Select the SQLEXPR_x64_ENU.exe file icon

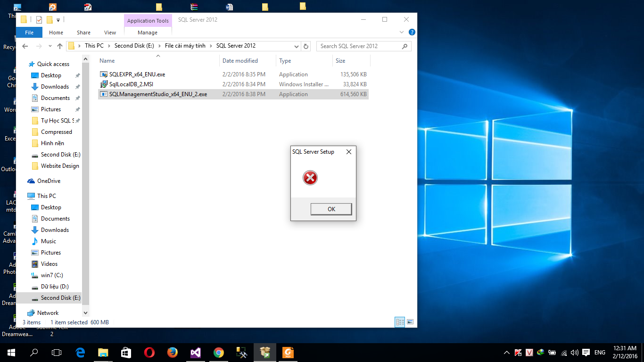pyautogui.click(x=104, y=74)
